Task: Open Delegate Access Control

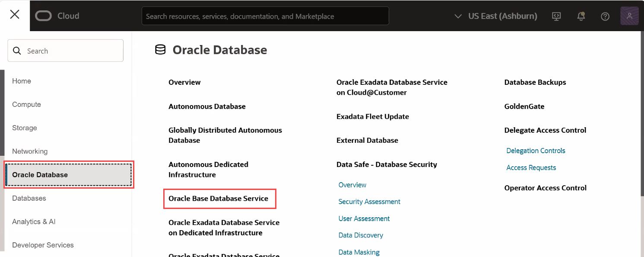Action: click(x=545, y=130)
